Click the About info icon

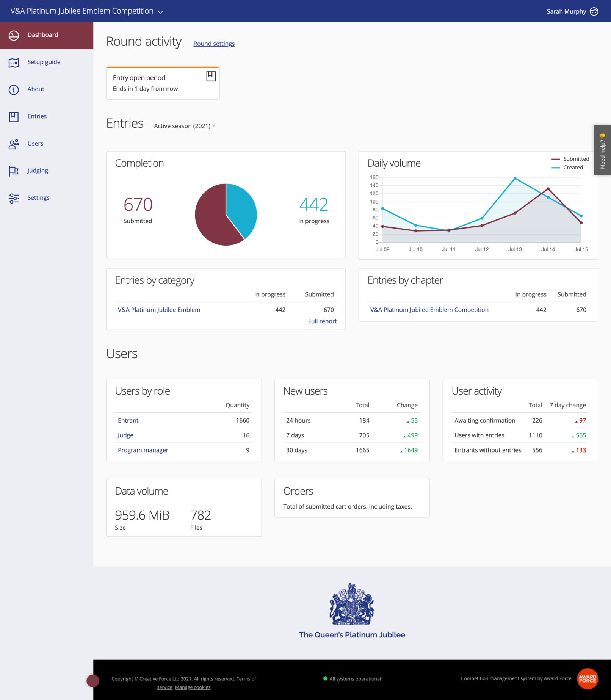click(14, 90)
